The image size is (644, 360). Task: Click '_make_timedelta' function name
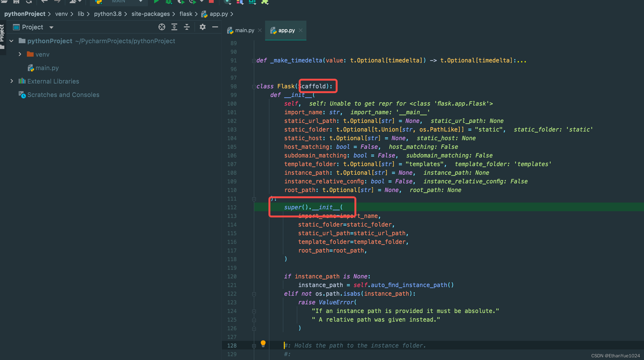click(296, 60)
